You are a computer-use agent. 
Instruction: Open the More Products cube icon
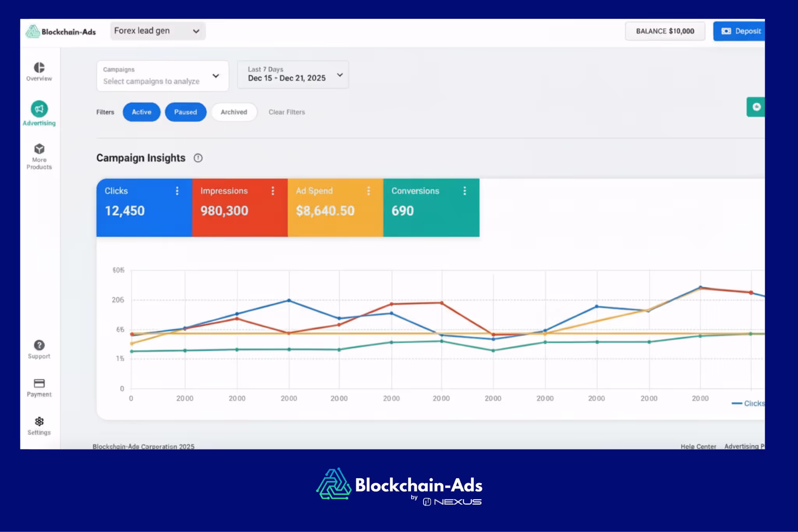[39, 149]
